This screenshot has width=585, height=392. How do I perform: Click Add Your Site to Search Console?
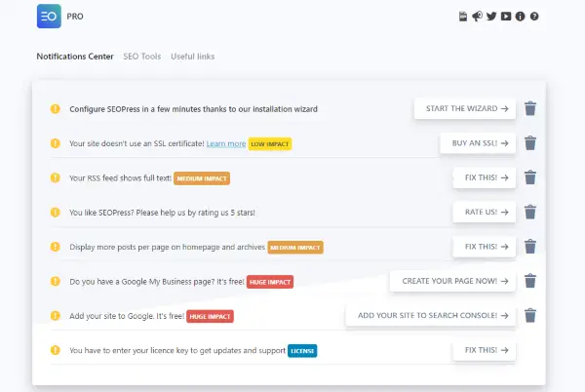point(431,316)
